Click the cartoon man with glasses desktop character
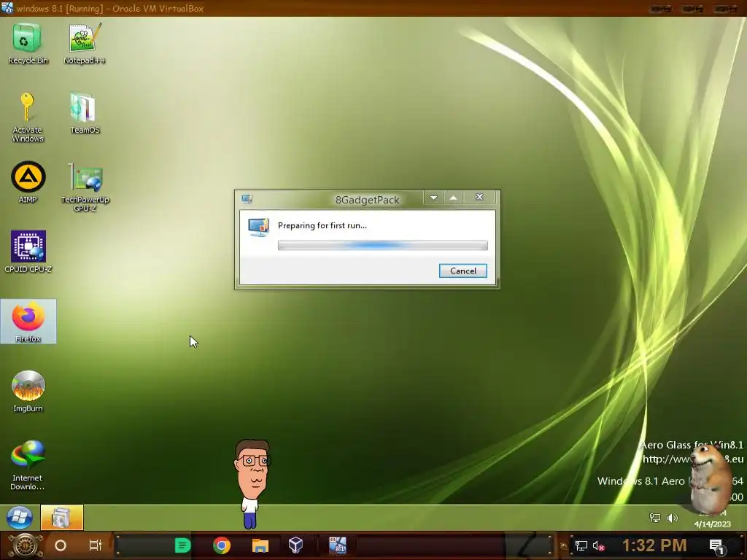Image resolution: width=747 pixels, height=560 pixels. pyautogui.click(x=252, y=483)
